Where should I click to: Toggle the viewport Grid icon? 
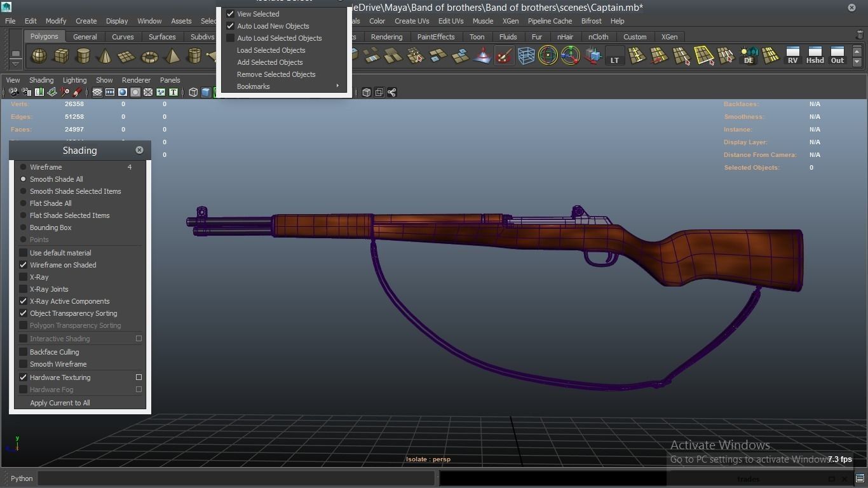coord(97,92)
